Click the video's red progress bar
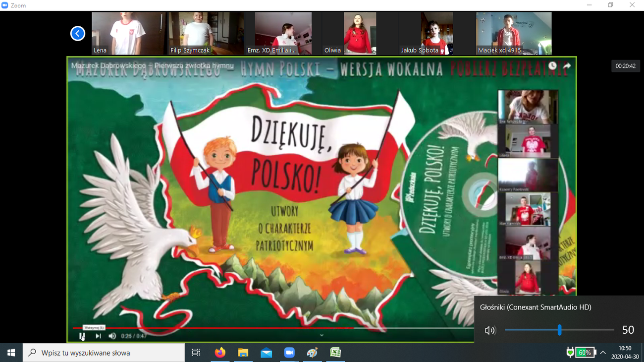 coord(213,328)
